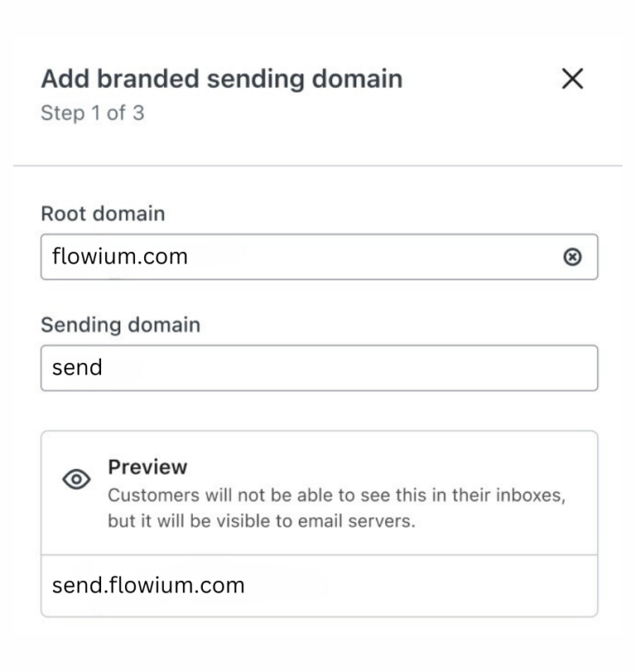Click the clear icon in Root domain field
The width and height of the screenshot is (636, 672).
(x=574, y=257)
